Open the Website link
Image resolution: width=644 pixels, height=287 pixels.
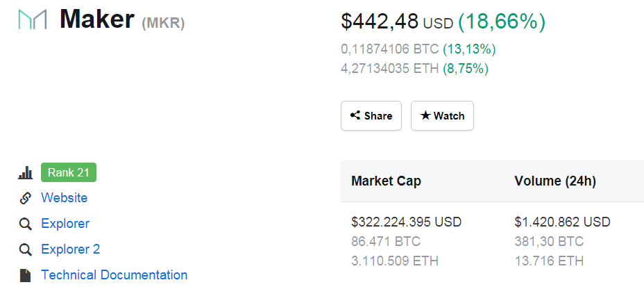[64, 198]
